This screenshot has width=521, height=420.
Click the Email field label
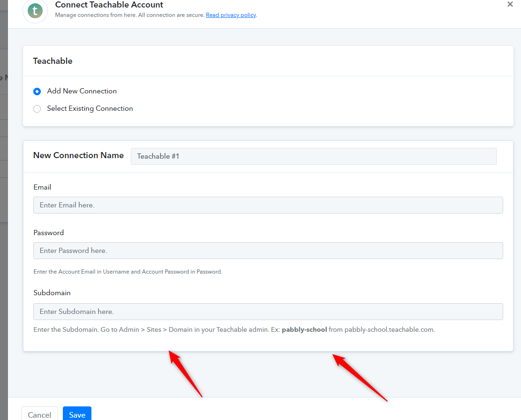(x=42, y=187)
